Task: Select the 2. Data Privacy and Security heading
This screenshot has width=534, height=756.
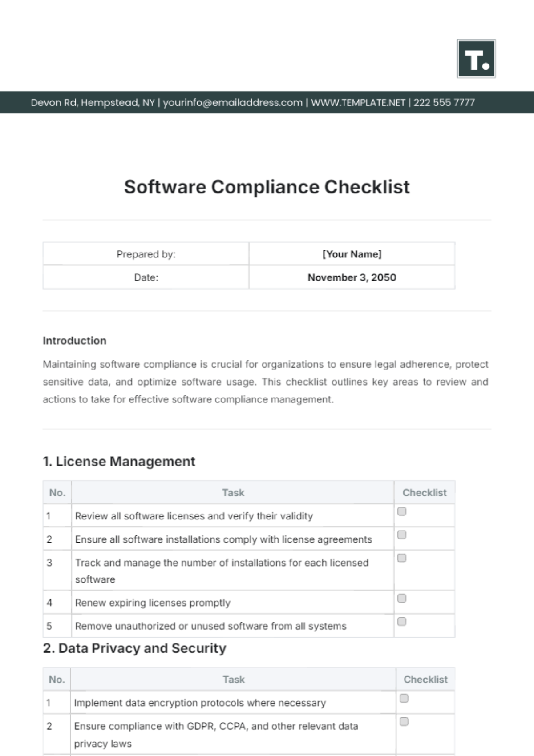Action: pyautogui.click(x=134, y=648)
